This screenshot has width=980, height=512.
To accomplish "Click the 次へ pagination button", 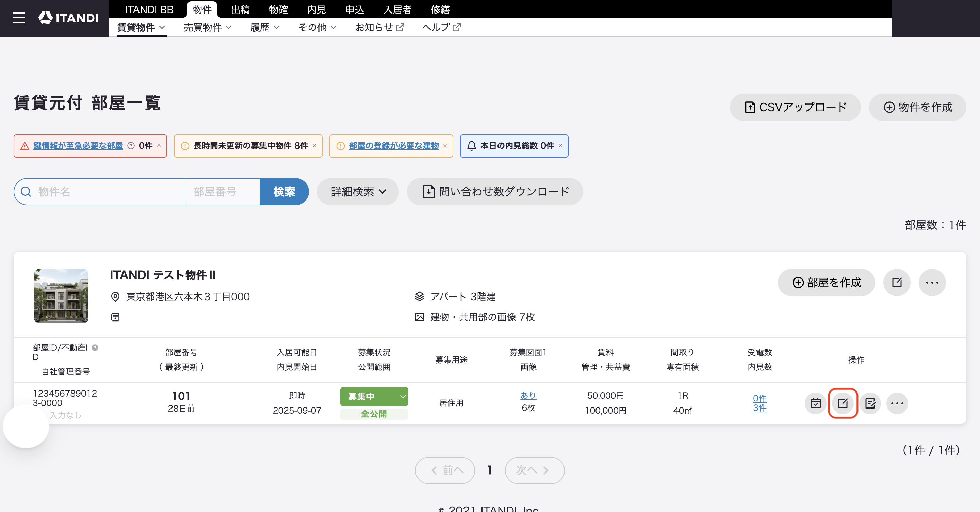I will click(535, 470).
